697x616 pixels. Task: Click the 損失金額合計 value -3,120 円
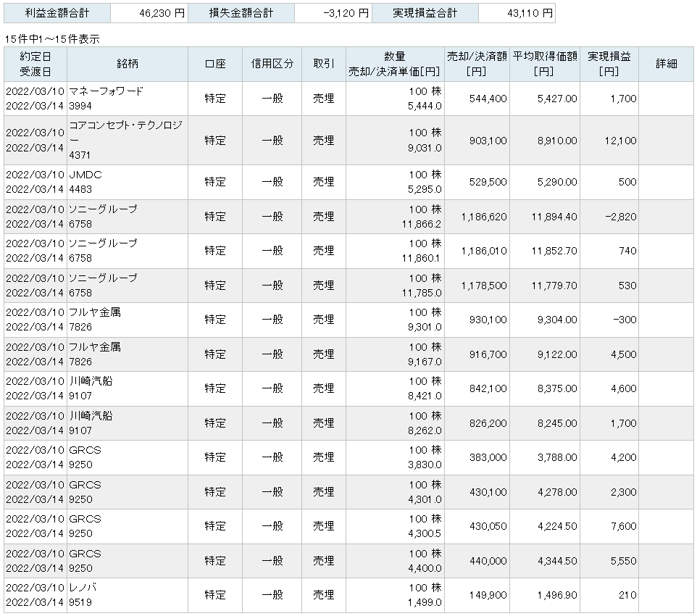click(x=346, y=13)
